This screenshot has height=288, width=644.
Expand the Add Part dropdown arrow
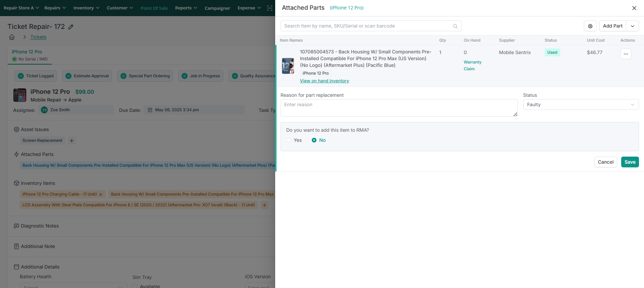pos(633,26)
